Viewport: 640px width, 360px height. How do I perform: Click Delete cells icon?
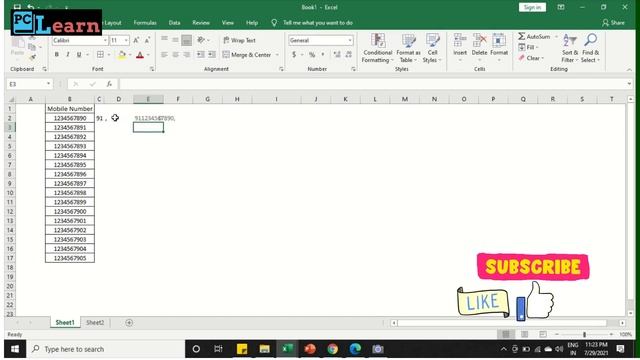pyautogui.click(x=480, y=41)
